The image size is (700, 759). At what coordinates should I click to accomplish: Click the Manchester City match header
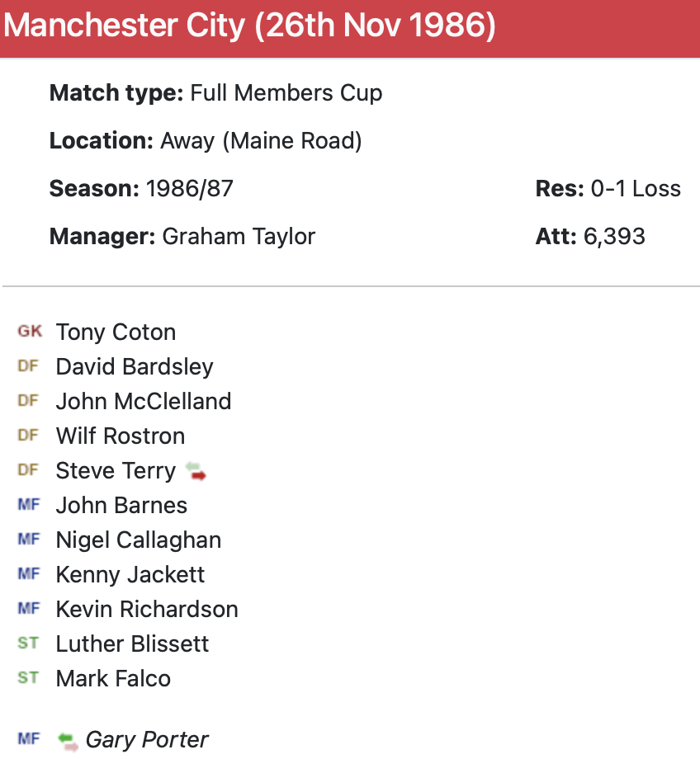[x=249, y=26]
